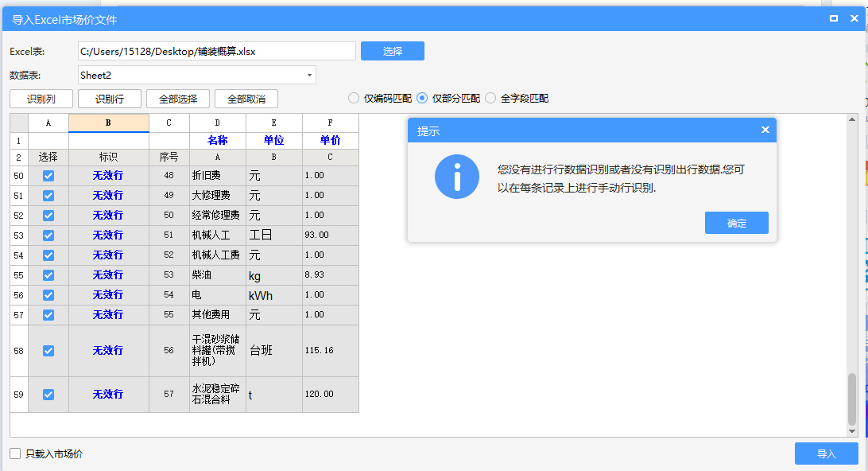Image resolution: width=868 pixels, height=471 pixels.
Task: Select column B header
Action: coord(108,123)
